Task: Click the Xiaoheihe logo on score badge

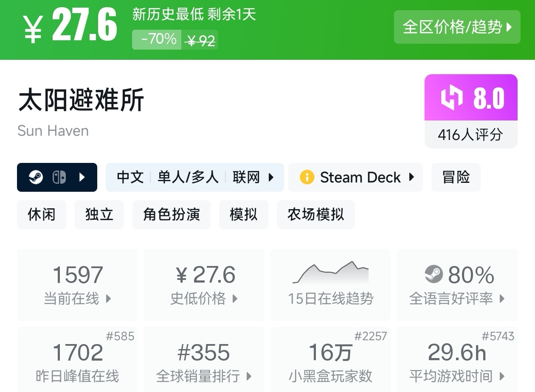Action: click(451, 98)
